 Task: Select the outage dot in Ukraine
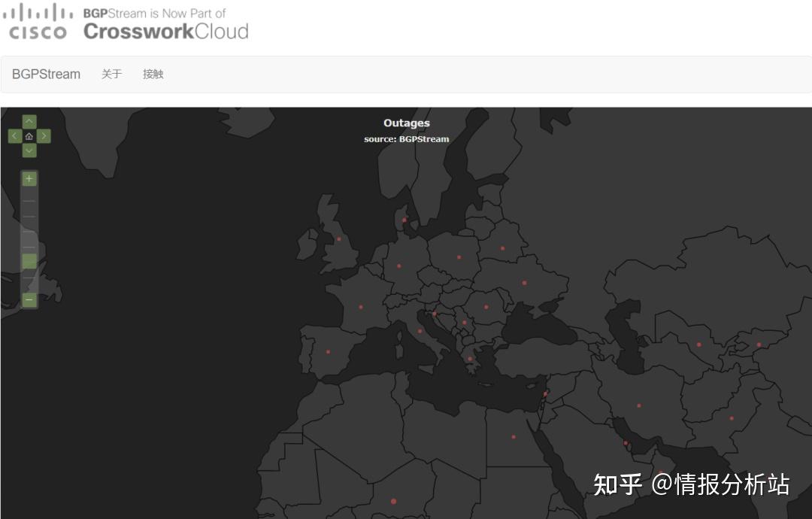[x=525, y=283]
